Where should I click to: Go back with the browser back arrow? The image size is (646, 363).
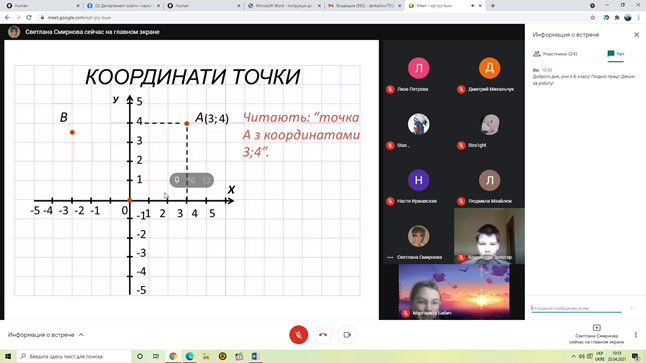[x=7, y=17]
